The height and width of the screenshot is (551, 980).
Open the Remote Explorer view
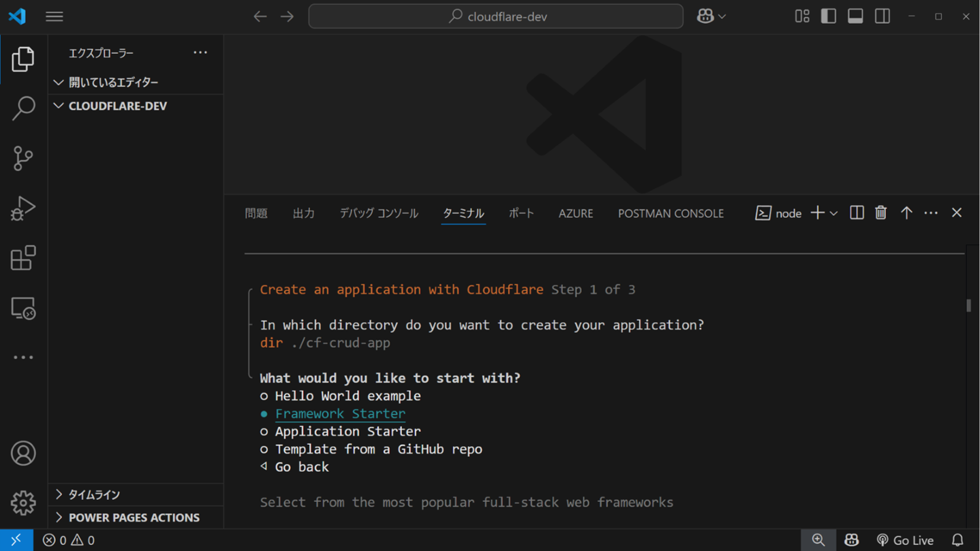tap(23, 308)
